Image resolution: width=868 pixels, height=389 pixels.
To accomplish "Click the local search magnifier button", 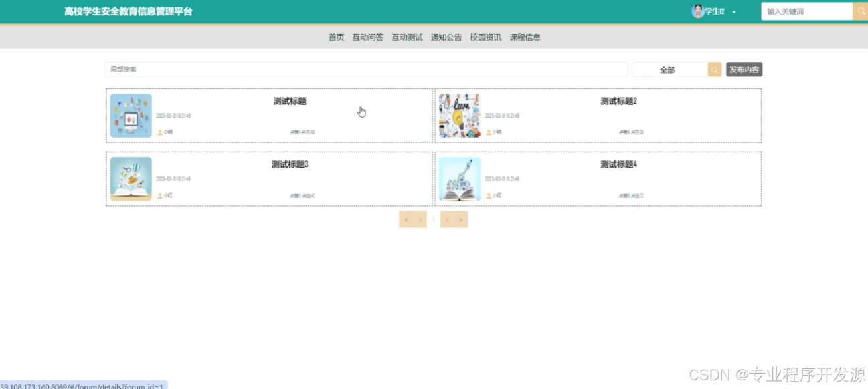I will pyautogui.click(x=715, y=70).
